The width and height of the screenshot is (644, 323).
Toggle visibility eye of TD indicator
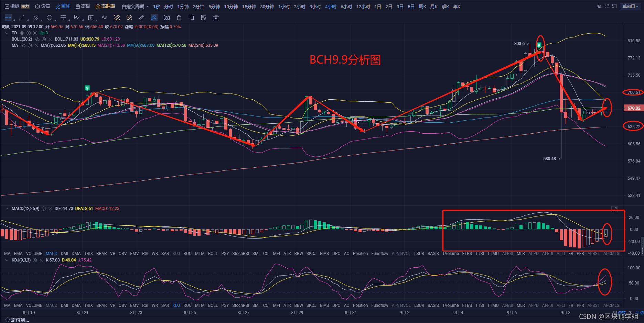pyautogui.click(x=22, y=33)
